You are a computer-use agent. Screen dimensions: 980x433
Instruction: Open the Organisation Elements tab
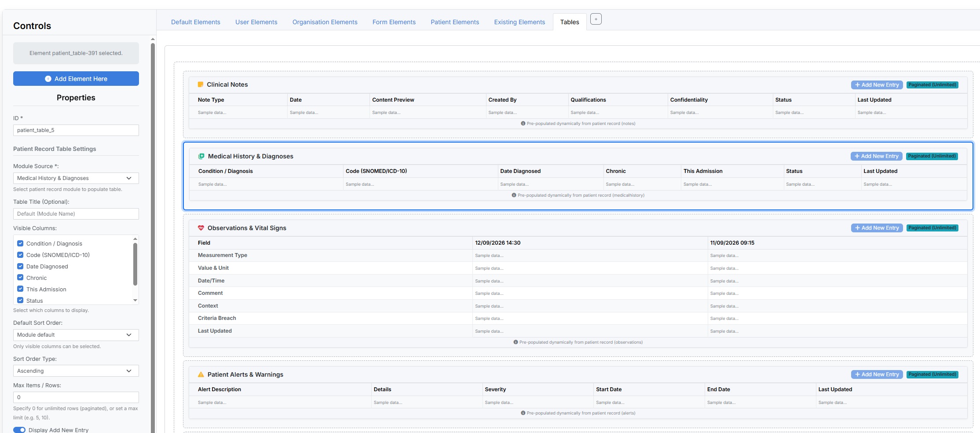click(325, 22)
